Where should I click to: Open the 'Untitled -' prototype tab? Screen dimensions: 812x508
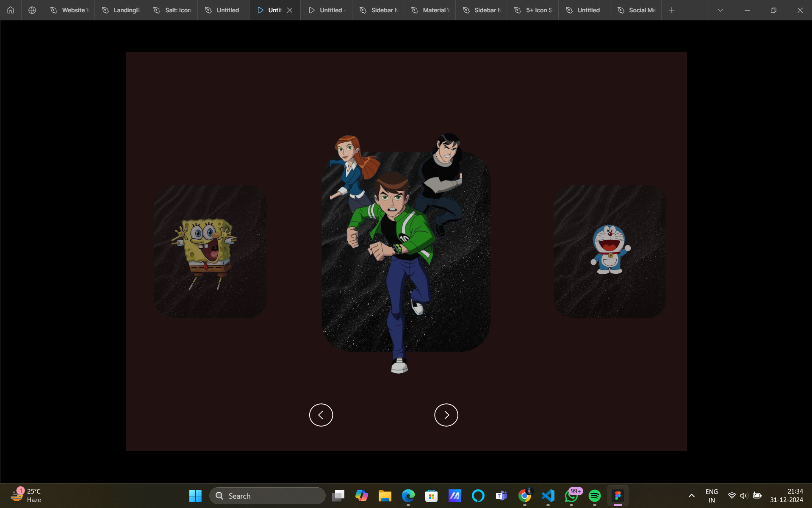(326, 10)
